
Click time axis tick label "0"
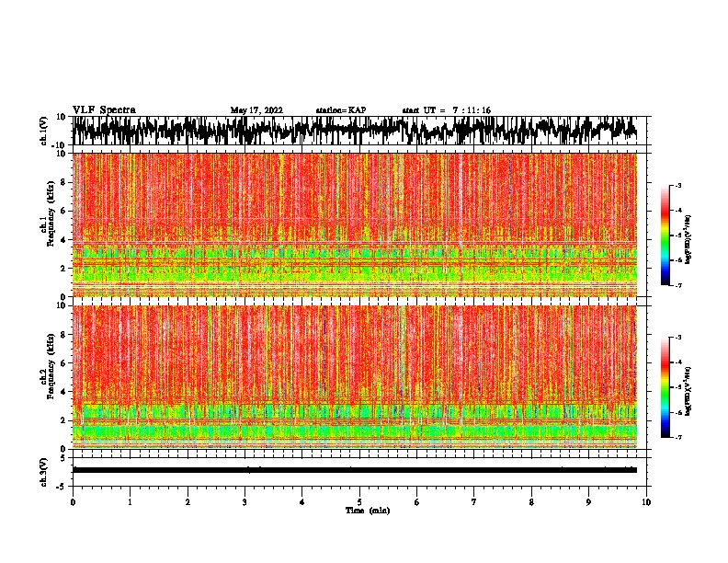point(73,502)
